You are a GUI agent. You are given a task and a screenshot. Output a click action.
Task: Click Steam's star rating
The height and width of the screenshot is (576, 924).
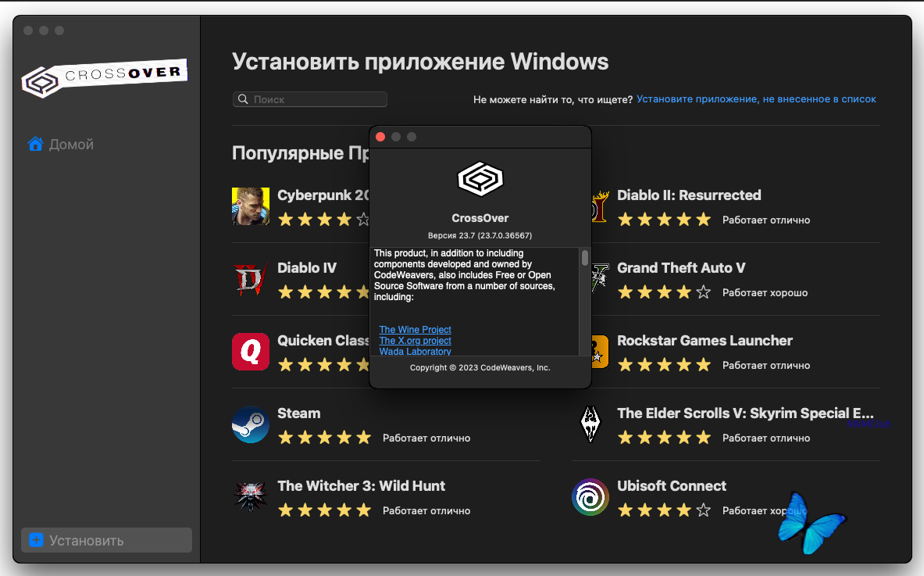tap(325, 438)
